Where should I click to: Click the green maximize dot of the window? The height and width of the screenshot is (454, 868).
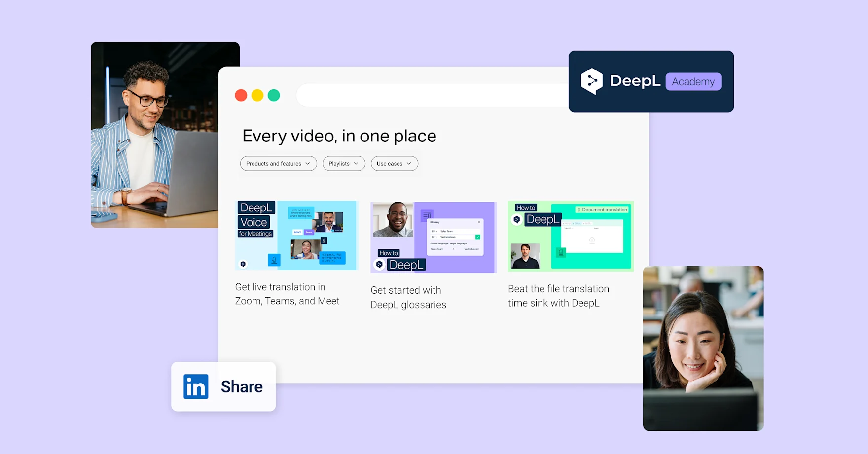pos(274,95)
